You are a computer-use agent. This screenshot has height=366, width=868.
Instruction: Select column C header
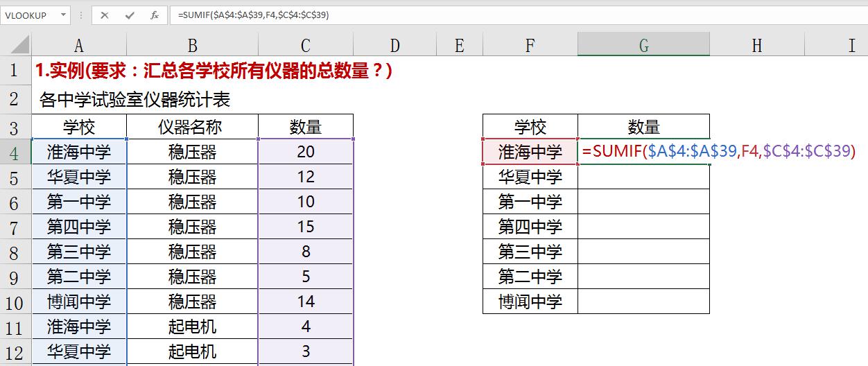point(306,45)
